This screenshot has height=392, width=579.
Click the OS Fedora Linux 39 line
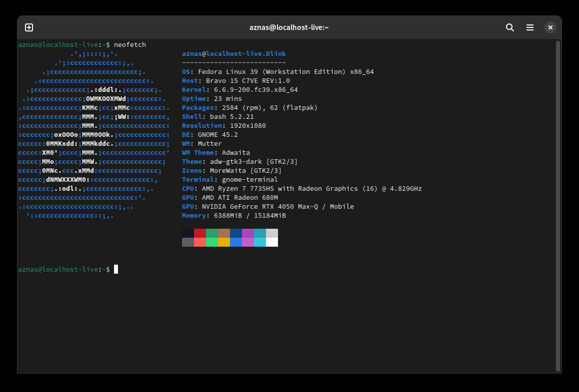(x=277, y=72)
